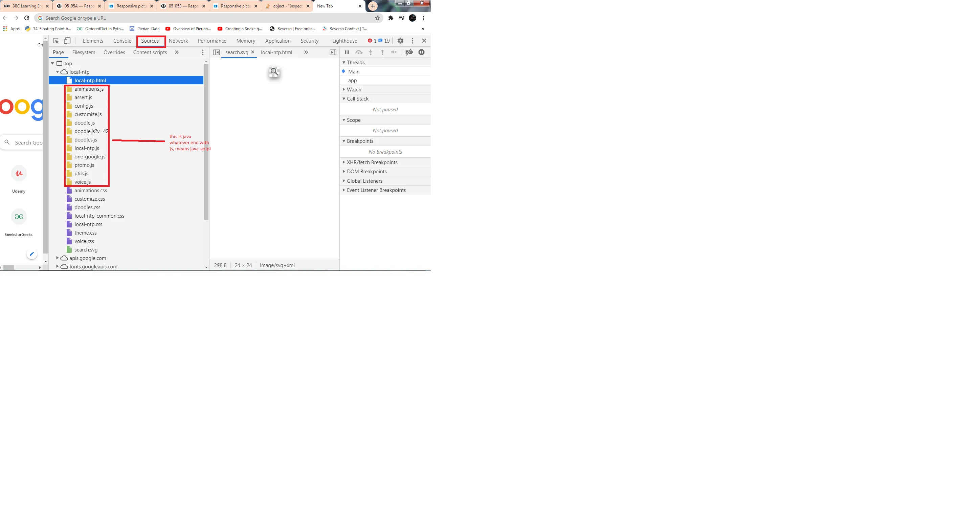Bookmark page with the star icon
The image size is (980, 528).
(377, 18)
